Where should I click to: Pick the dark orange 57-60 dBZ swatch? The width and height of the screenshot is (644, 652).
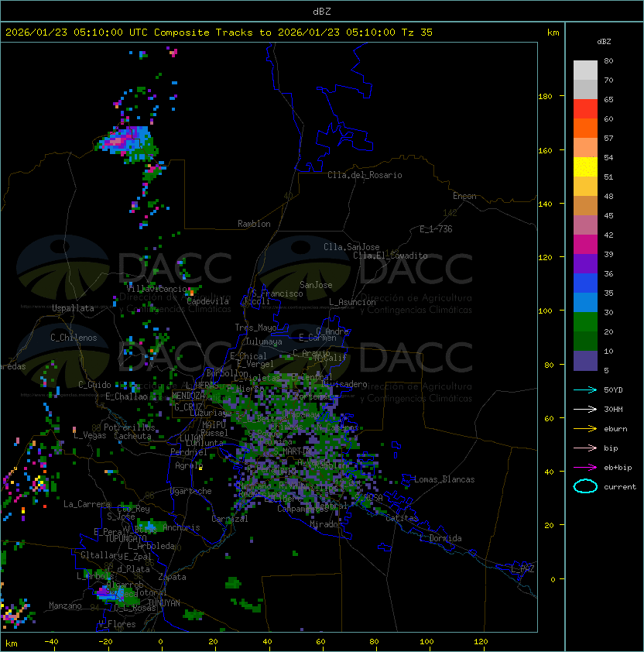pyautogui.click(x=585, y=129)
